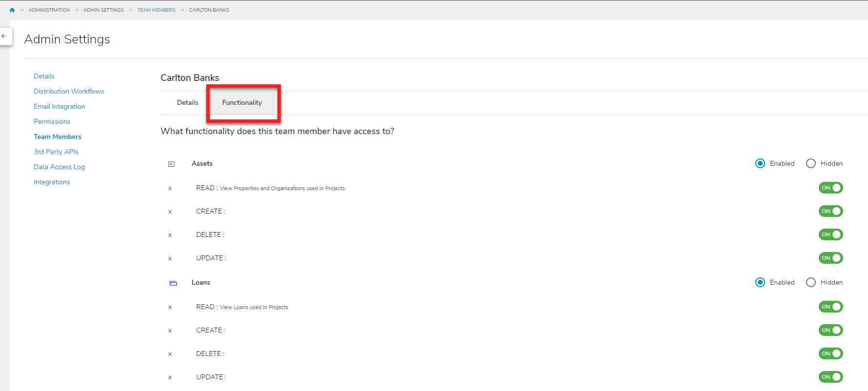This screenshot has height=391, width=868.
Task: Click the x icon beside Loans UPDATE
Action: (170, 377)
